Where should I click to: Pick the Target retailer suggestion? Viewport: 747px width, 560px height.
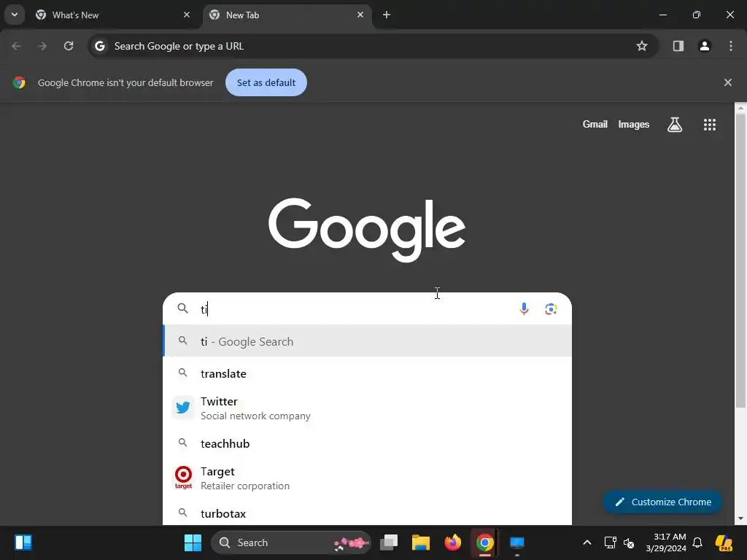pos(367,478)
